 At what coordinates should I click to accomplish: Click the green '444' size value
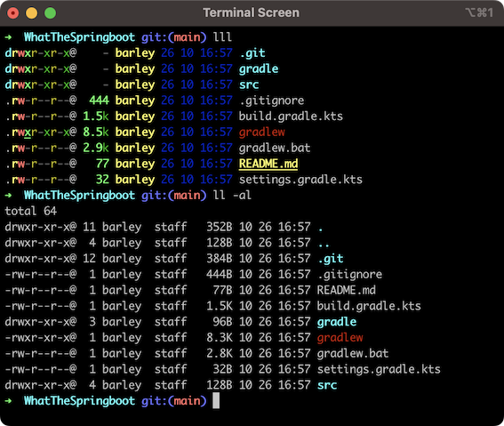(x=99, y=100)
